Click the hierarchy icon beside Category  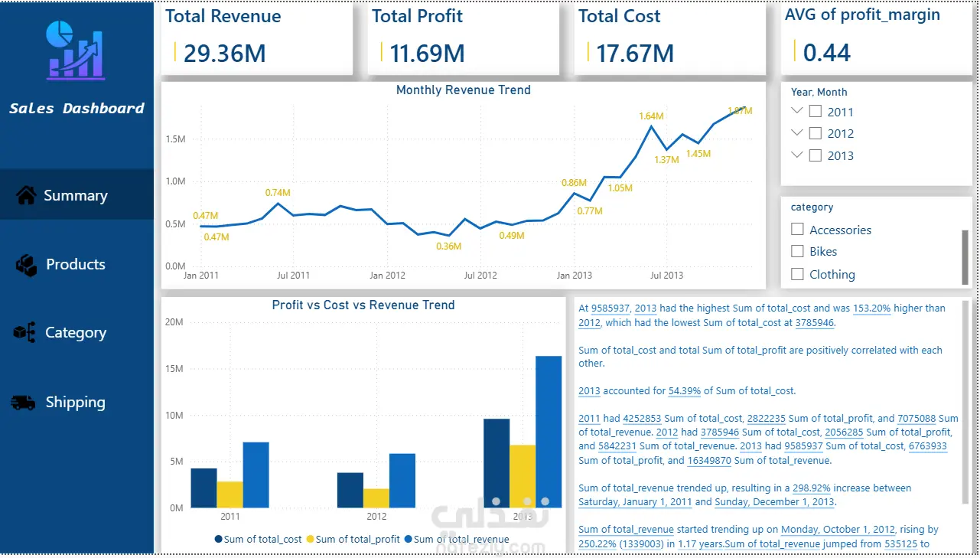click(24, 332)
